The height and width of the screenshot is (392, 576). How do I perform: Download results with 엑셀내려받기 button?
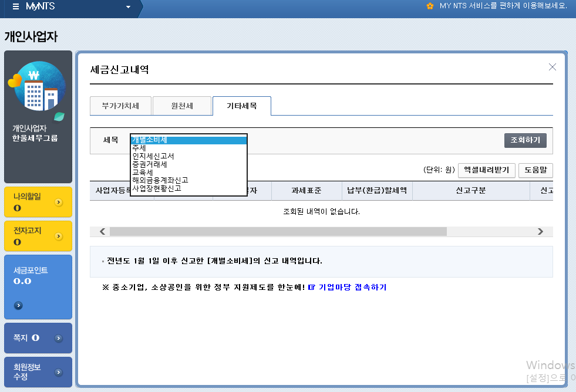(x=486, y=170)
